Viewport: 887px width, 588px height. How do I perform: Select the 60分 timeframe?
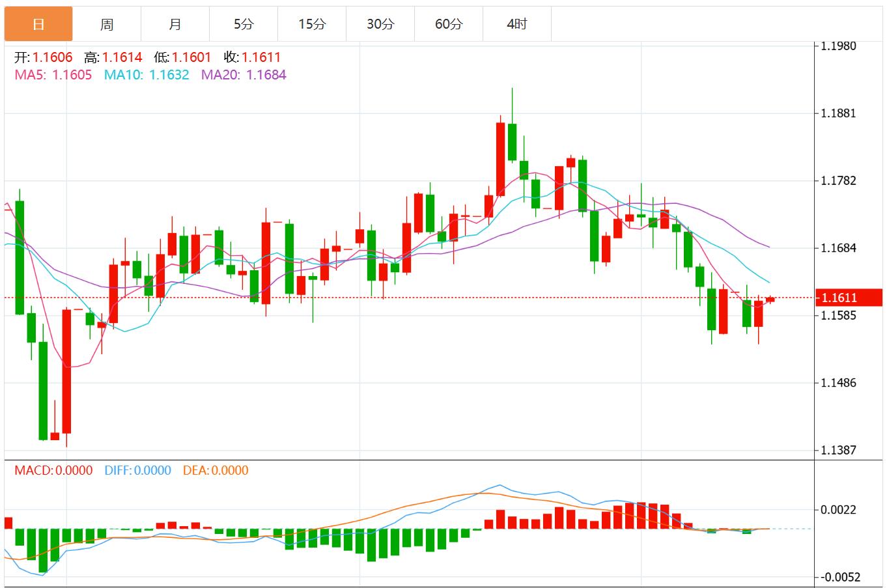coord(448,23)
